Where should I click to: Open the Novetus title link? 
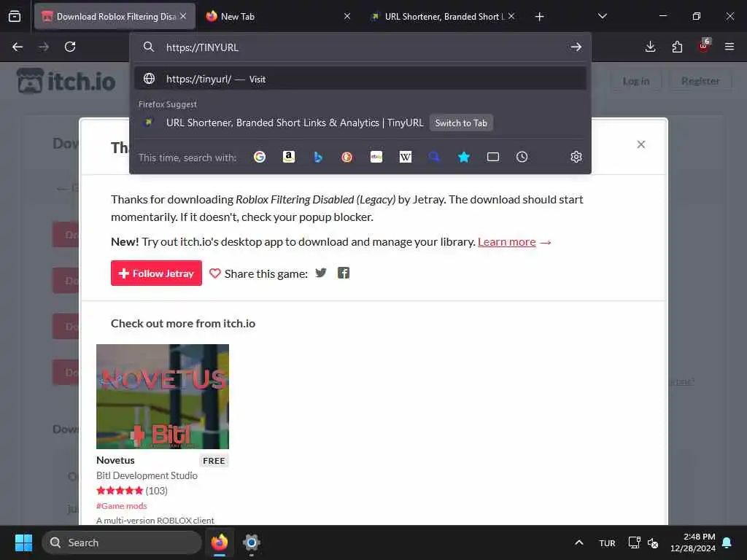click(x=115, y=460)
